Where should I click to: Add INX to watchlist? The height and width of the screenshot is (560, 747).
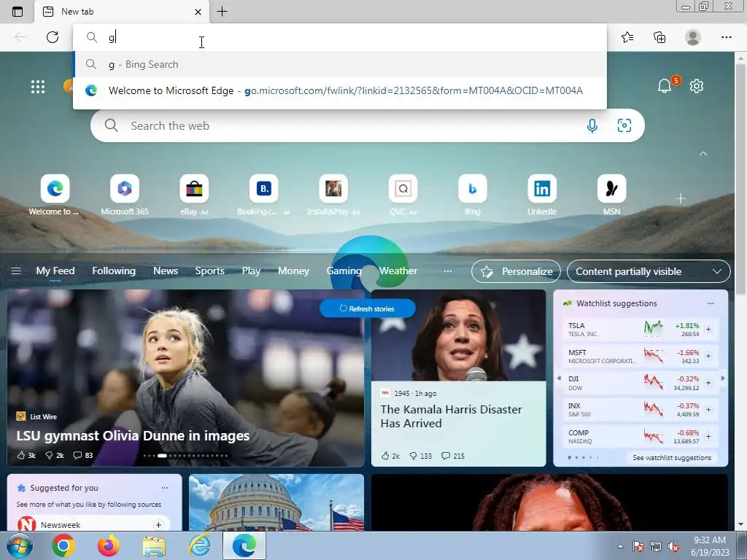click(x=708, y=410)
